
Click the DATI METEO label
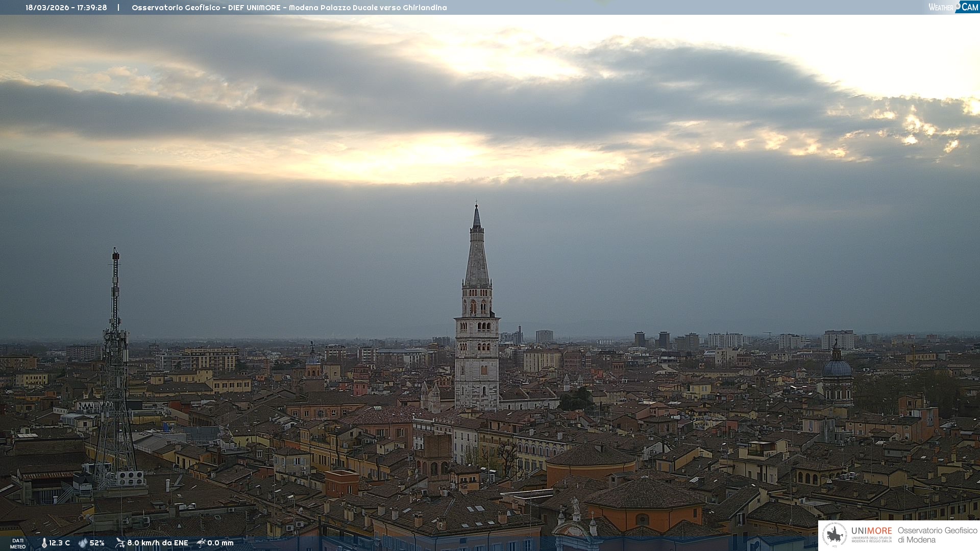18,543
